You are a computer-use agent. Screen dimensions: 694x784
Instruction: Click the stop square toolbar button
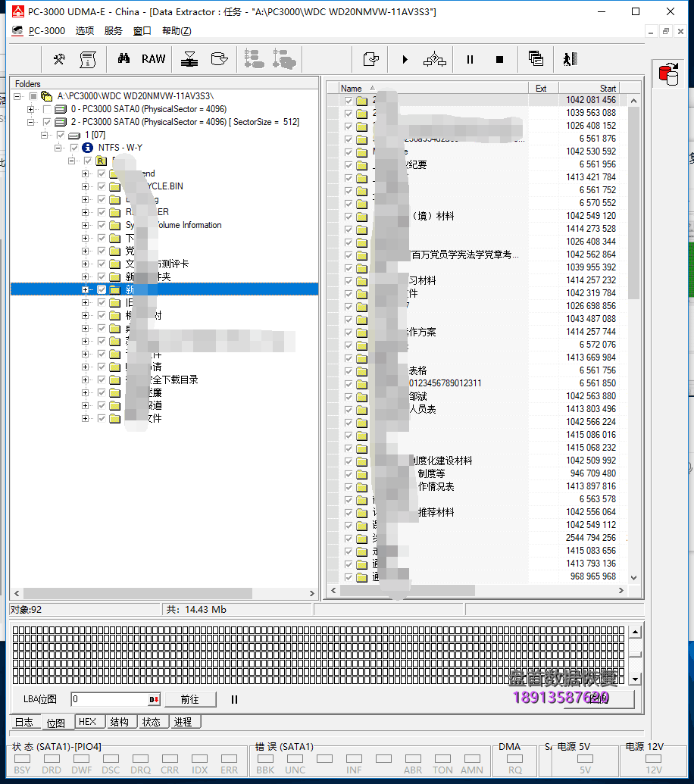(499, 59)
